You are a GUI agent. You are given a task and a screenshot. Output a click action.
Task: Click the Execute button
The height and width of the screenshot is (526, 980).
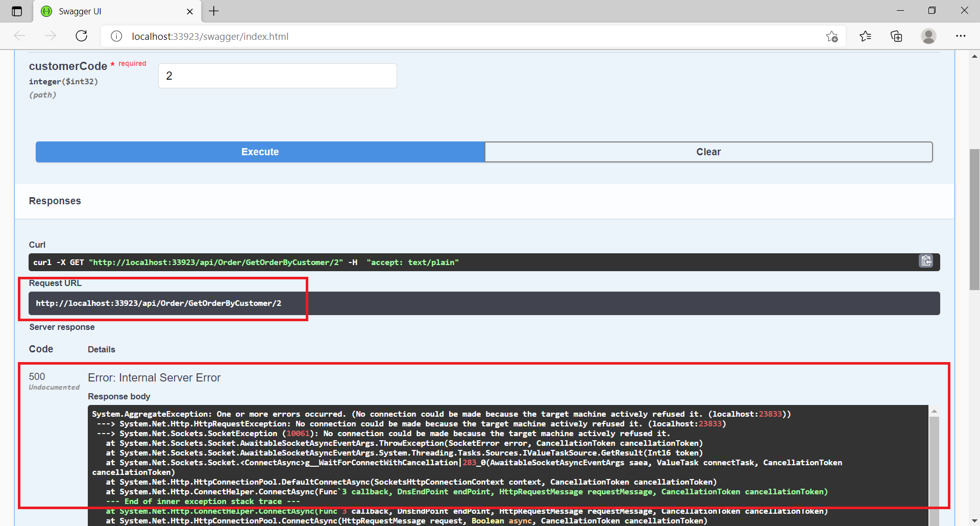click(x=260, y=152)
